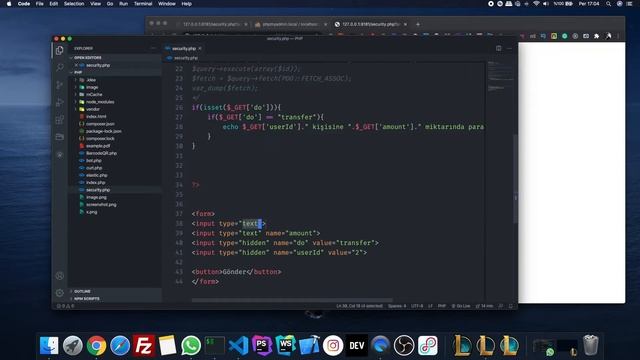Expand the mCache folder
This screenshot has width=640, height=360.
point(94,94)
